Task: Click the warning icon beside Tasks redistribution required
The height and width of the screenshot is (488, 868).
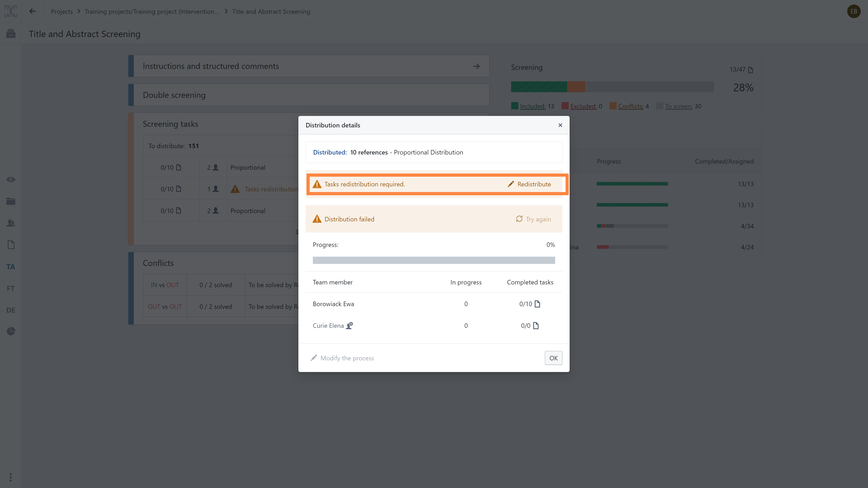Action: tap(317, 184)
